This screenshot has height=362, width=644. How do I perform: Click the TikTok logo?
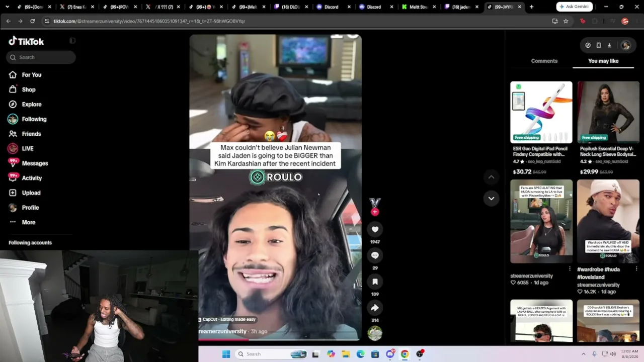26,41
